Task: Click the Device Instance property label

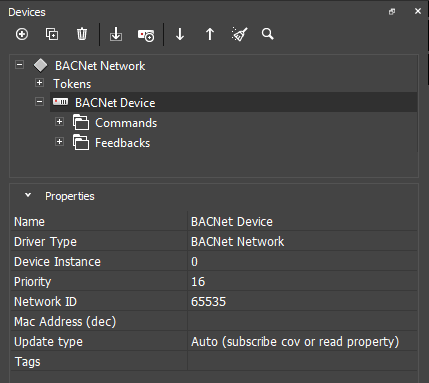Action: (57, 262)
